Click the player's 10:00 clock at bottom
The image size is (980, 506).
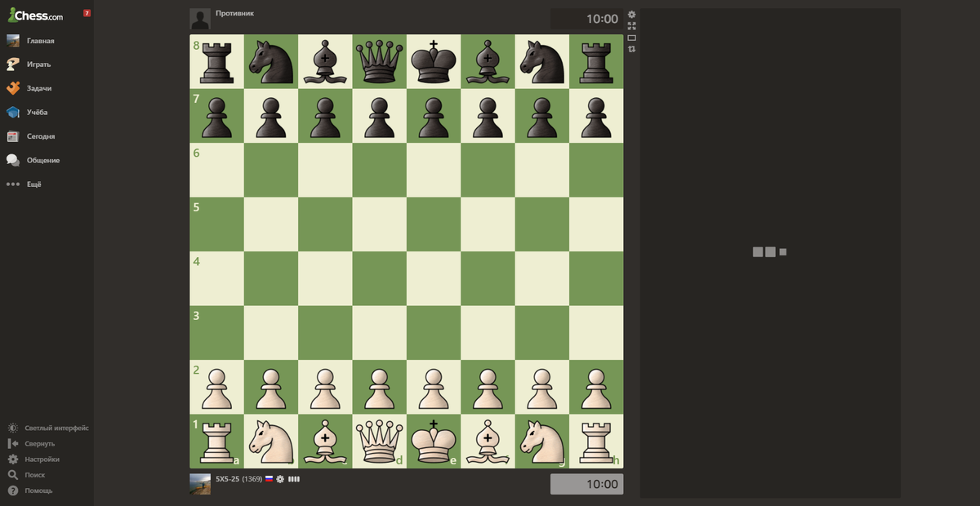tap(586, 484)
